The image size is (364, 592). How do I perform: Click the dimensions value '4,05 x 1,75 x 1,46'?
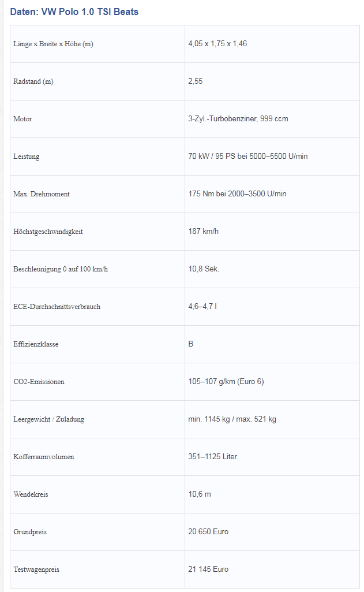click(217, 44)
